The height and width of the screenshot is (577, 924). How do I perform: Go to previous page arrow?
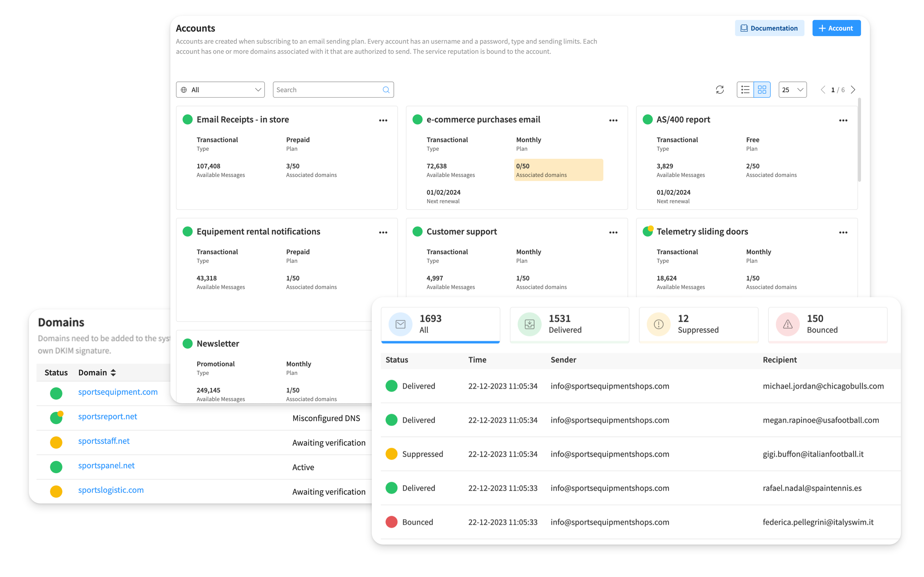click(823, 90)
